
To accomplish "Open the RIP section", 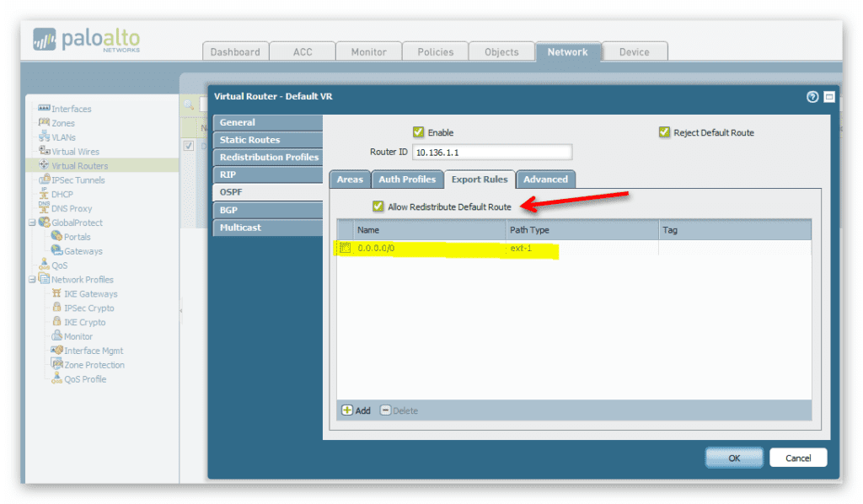I will [268, 174].
